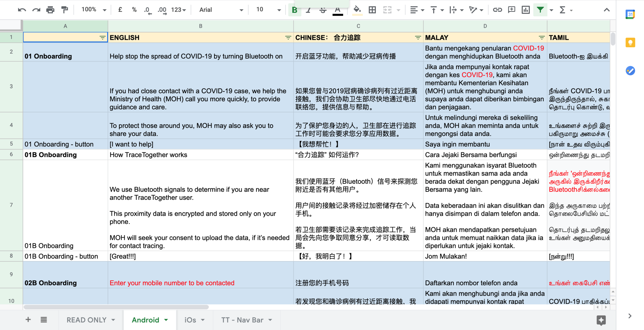The width and height of the screenshot is (644, 330).
Task: Open the font size 10 dropdown
Action: pyautogui.click(x=268, y=10)
